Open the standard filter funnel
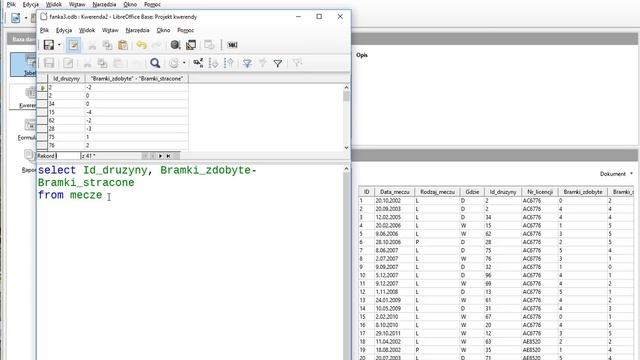The image size is (640, 360). pos(278,63)
